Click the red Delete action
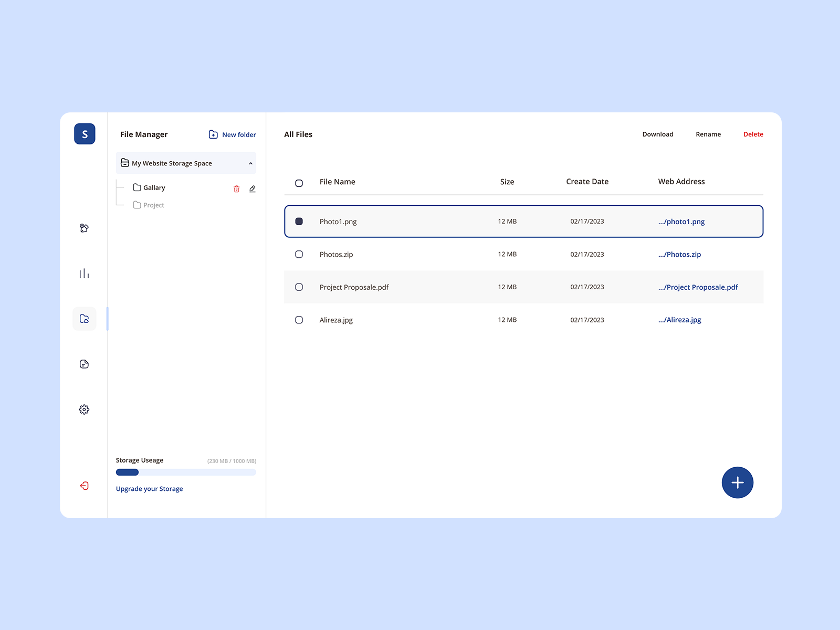Viewport: 840px width, 630px height. click(753, 134)
